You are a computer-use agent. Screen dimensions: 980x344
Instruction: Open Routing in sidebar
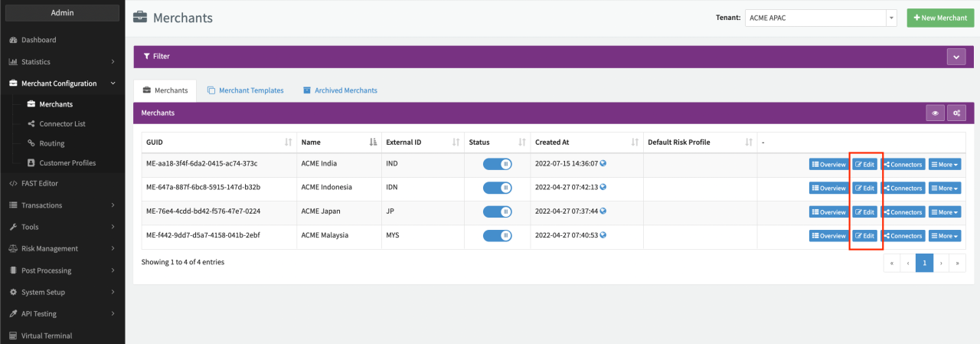52,143
